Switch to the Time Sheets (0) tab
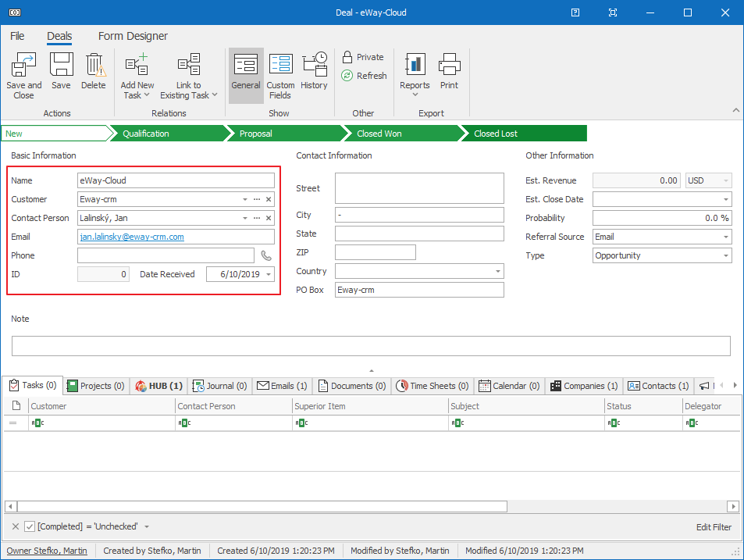Viewport: 744px width, 560px height. pyautogui.click(x=433, y=386)
